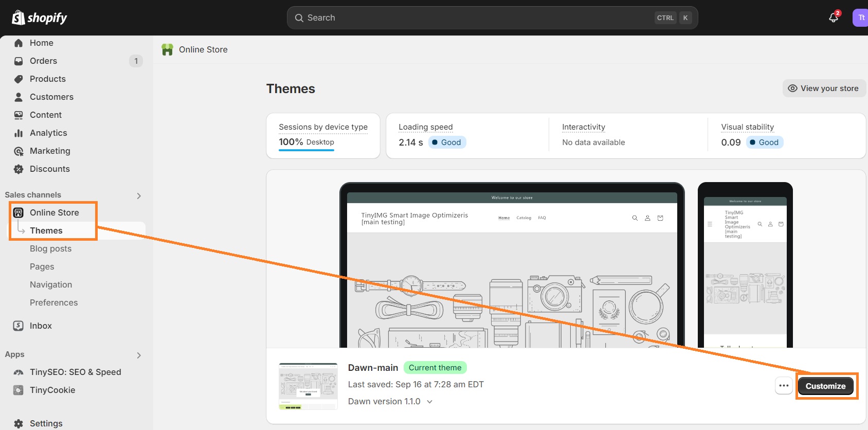Click the search magnifier icon
The height and width of the screenshot is (430, 868).
click(299, 17)
